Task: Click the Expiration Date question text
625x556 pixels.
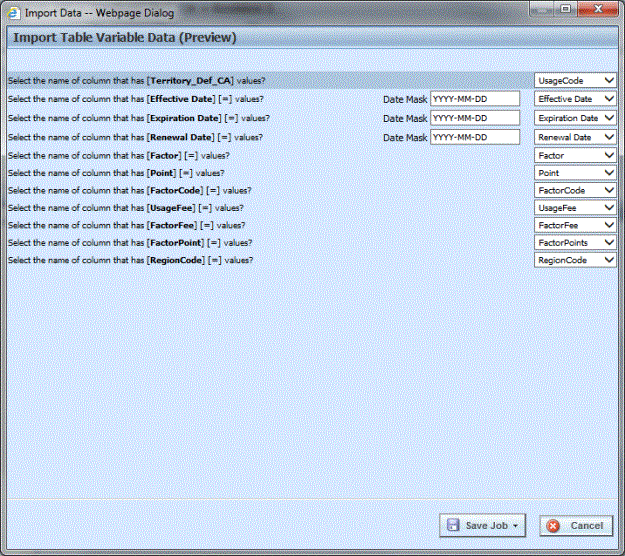Action: coord(139,118)
